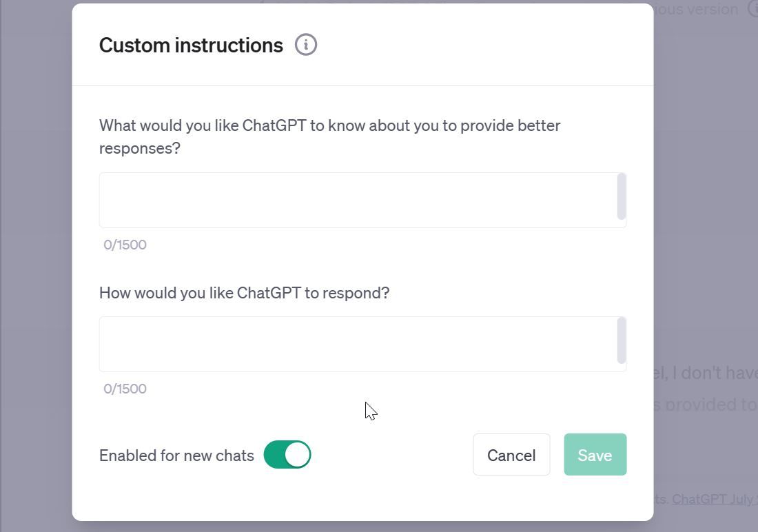Disable "Enabled for new chats"

287,455
